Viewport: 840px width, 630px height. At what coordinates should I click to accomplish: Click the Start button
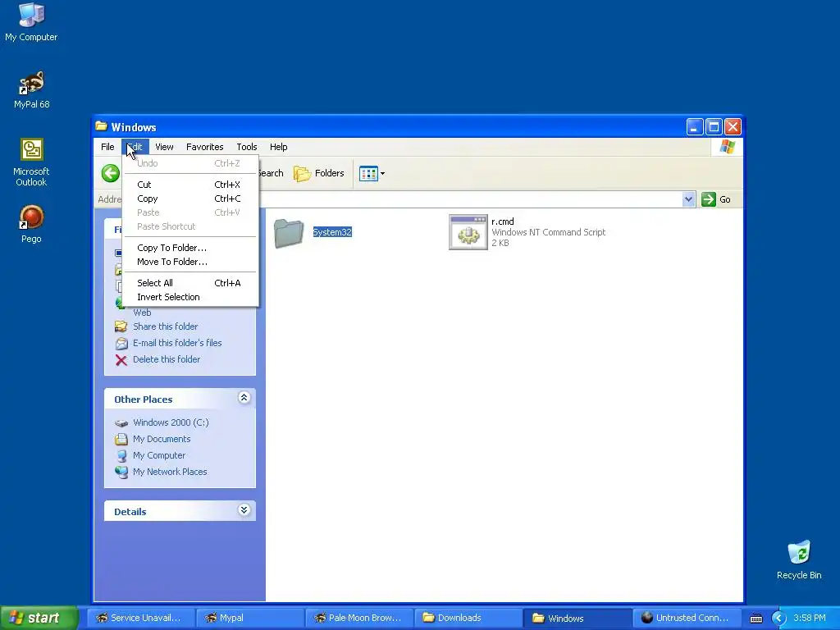tap(39, 618)
